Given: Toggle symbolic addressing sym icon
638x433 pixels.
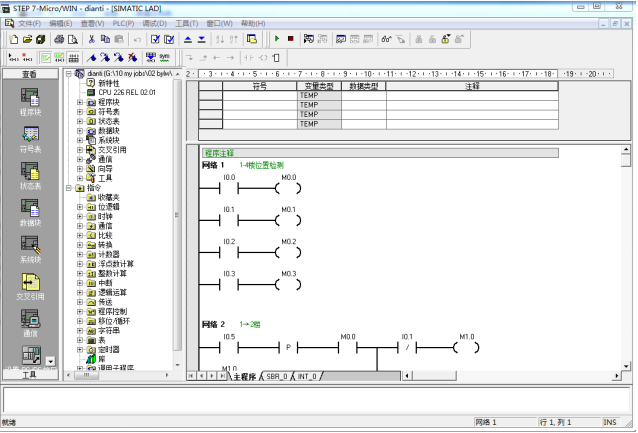Looking at the screenshot, I should (164, 58).
